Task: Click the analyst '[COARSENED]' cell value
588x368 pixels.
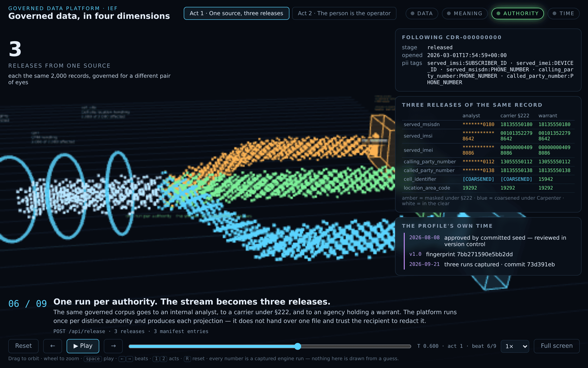Action: (x=478, y=179)
